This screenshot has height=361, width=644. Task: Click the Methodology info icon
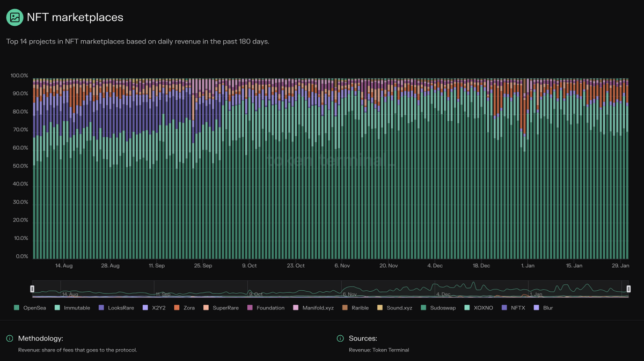point(10,338)
